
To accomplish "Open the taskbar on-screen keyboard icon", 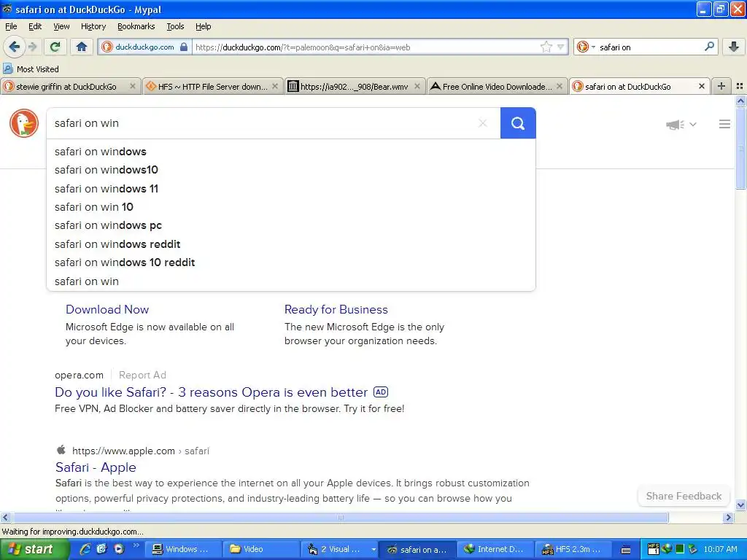I will (626, 550).
